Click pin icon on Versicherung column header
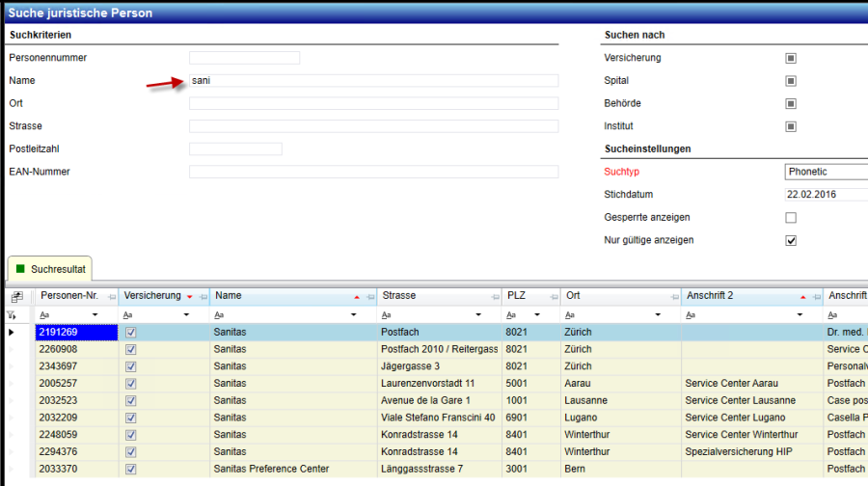This screenshot has height=486, width=868. click(202, 296)
